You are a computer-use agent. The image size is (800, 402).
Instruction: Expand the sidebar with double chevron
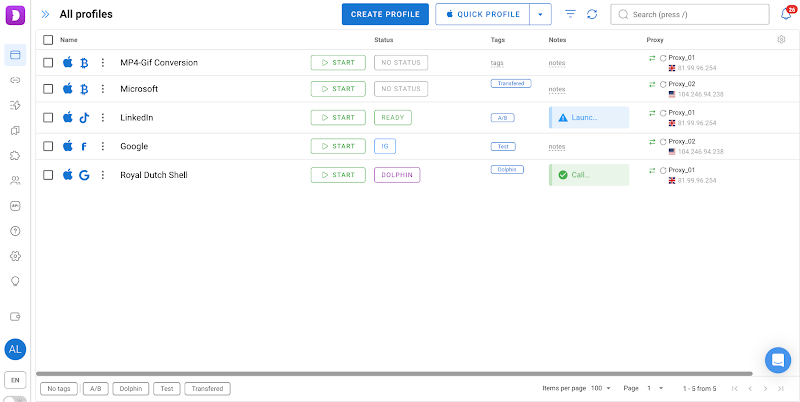pos(45,15)
